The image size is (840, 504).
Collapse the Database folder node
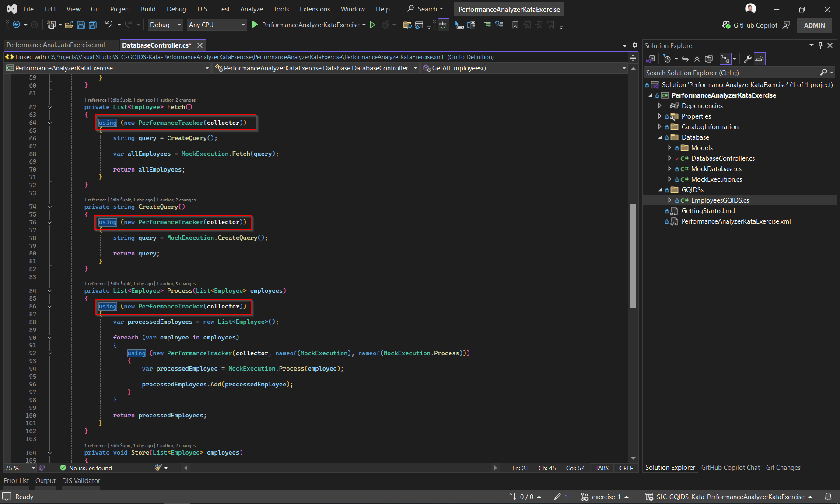pos(660,137)
